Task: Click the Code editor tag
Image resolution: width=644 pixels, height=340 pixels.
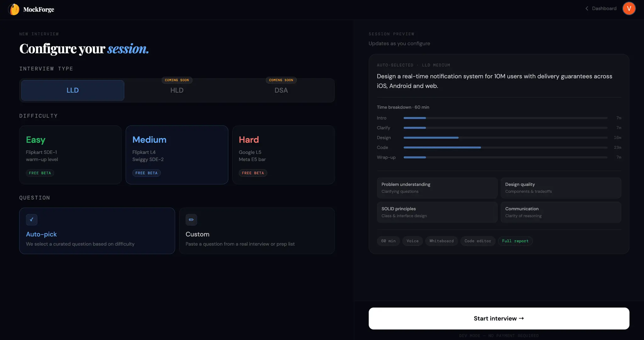Action: pyautogui.click(x=478, y=241)
